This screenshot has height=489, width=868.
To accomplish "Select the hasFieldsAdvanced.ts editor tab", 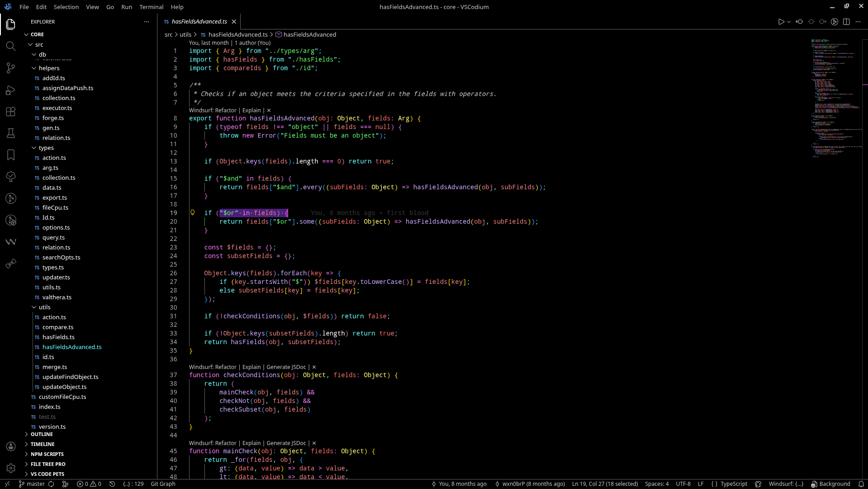I will (x=199, y=22).
